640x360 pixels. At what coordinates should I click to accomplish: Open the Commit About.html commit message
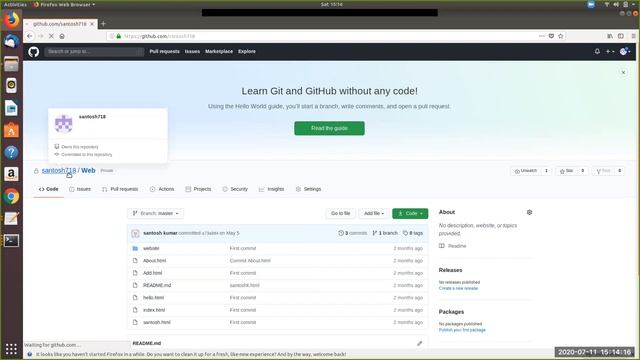pyautogui.click(x=250, y=261)
